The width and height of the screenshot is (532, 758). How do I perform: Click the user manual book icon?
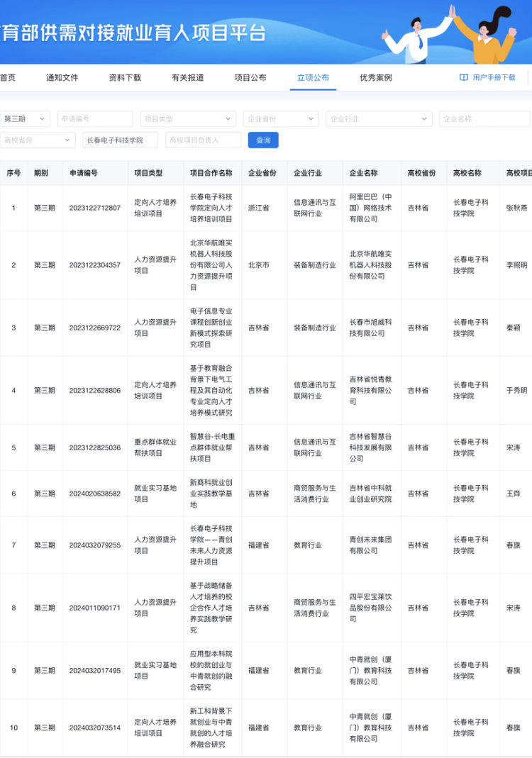[x=463, y=77]
